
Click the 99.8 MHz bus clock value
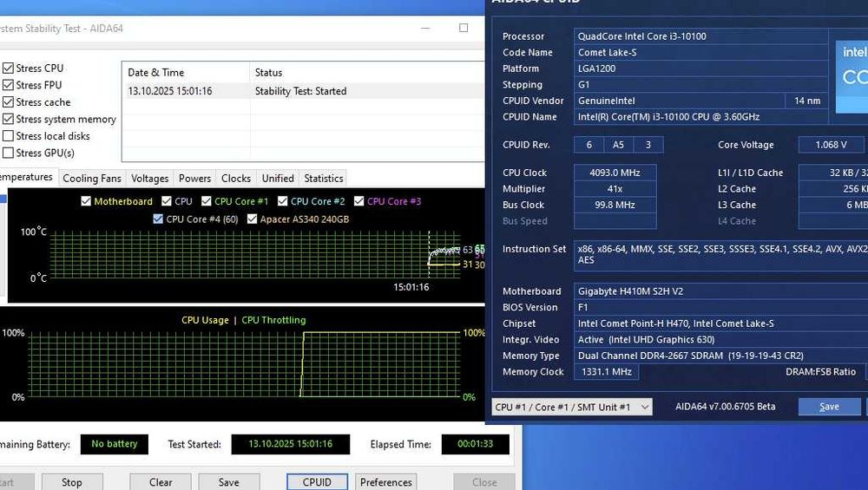click(x=615, y=205)
